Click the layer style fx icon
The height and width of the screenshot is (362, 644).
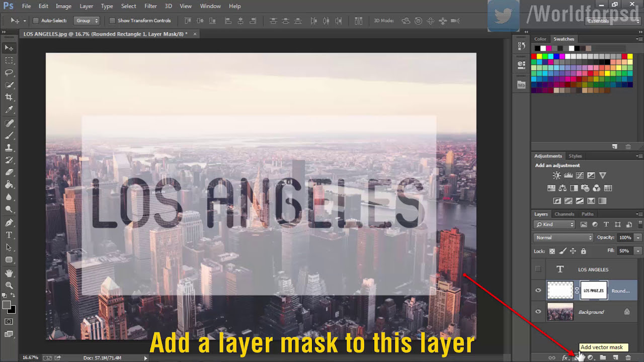click(x=565, y=357)
